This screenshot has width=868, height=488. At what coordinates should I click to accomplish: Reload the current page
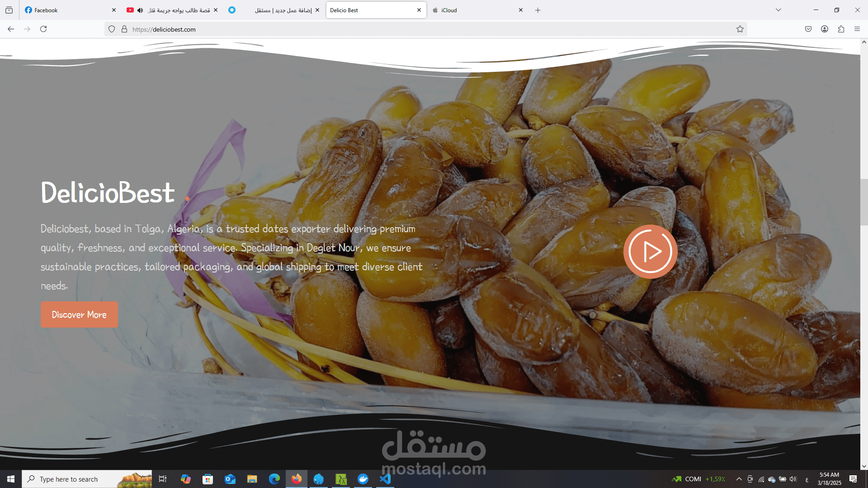coord(43,29)
